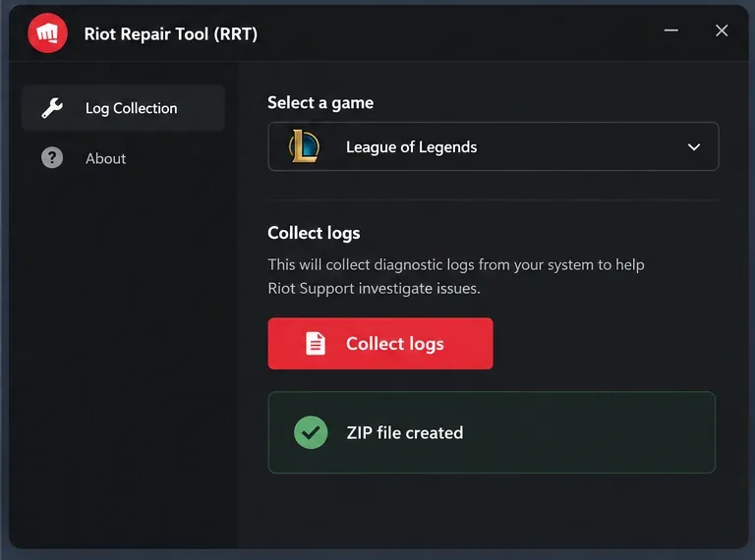Open the League of Legends game dropdown
The image size is (755, 560).
pos(494,146)
